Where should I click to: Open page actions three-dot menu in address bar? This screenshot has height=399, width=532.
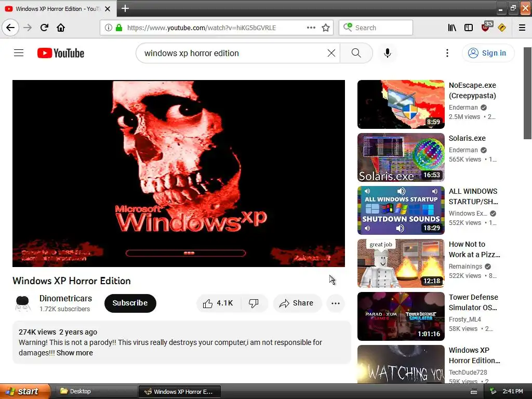pyautogui.click(x=311, y=28)
